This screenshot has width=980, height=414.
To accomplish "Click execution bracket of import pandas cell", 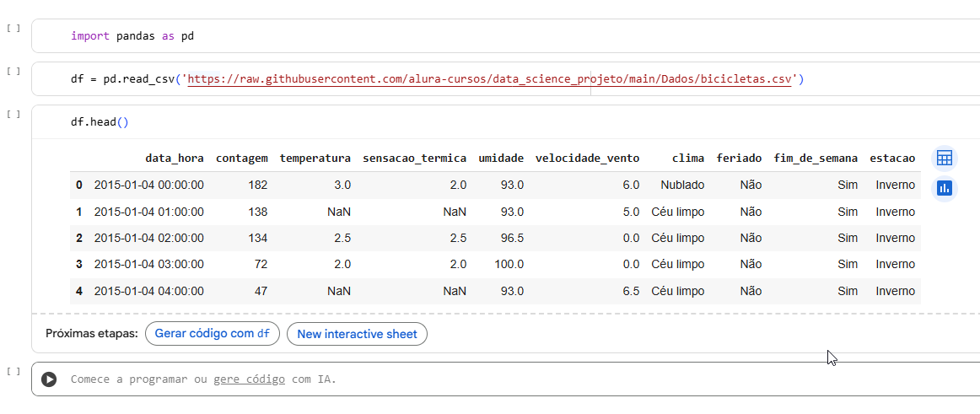I will 13,28.
